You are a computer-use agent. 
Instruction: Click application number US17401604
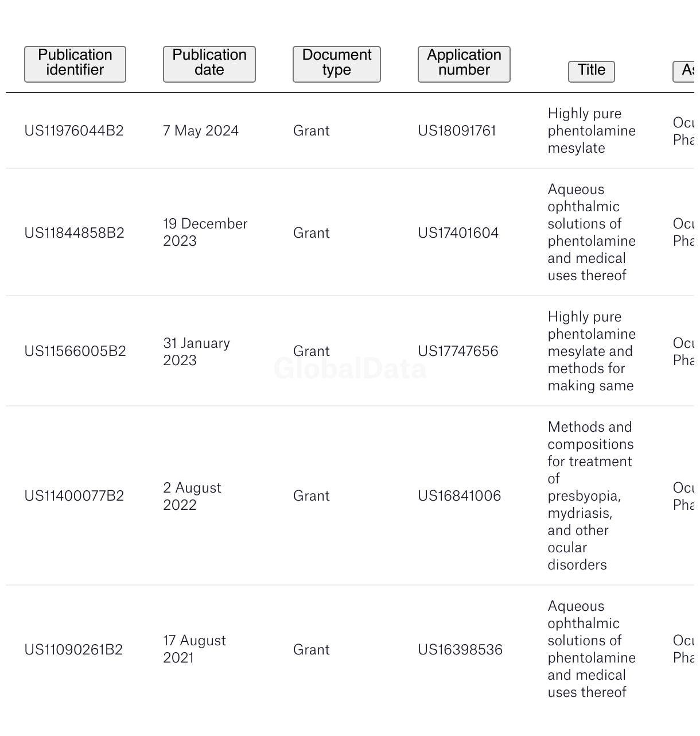458,233
